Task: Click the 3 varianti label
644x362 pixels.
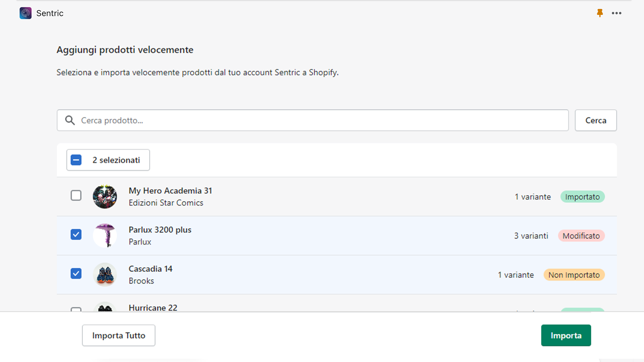Action: [x=531, y=236]
